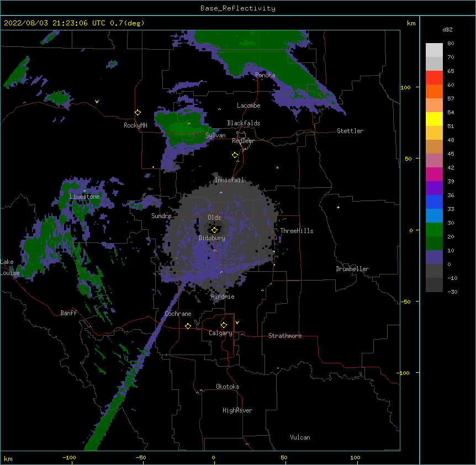Click the 50 tick on the right axis
Screen dimensions: 476x465
(x=408, y=158)
